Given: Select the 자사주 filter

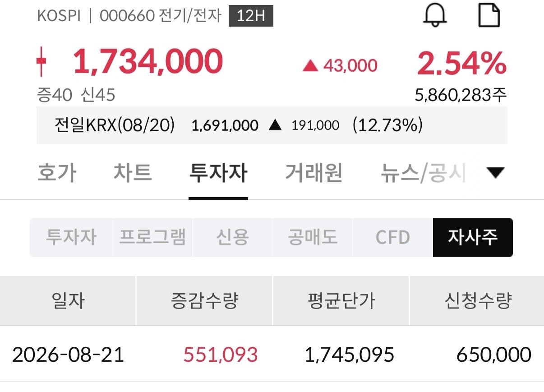Looking at the screenshot, I should 473,237.
